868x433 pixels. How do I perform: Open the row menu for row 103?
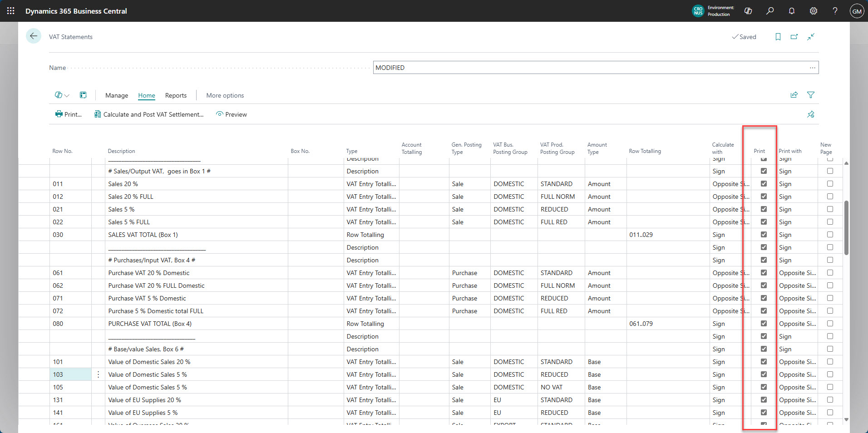(98, 374)
